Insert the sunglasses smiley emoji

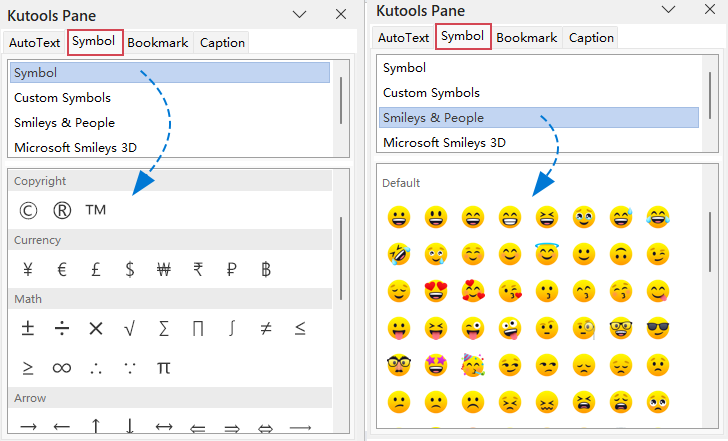click(x=658, y=328)
